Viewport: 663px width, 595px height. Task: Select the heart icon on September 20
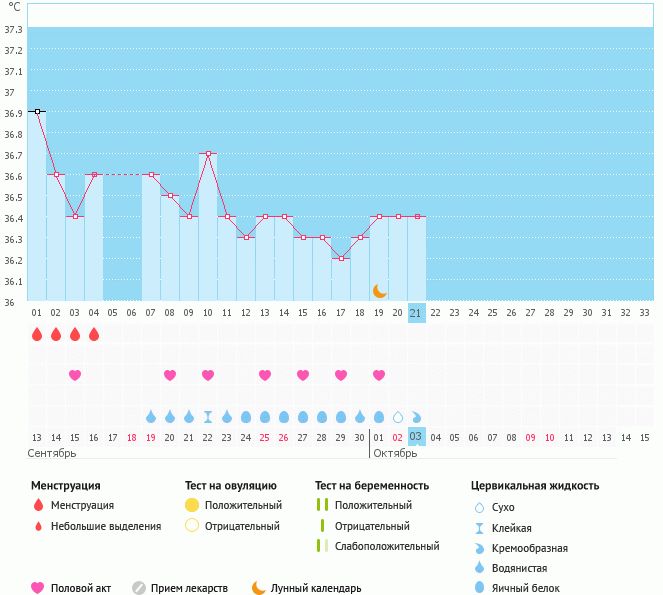tap(170, 375)
